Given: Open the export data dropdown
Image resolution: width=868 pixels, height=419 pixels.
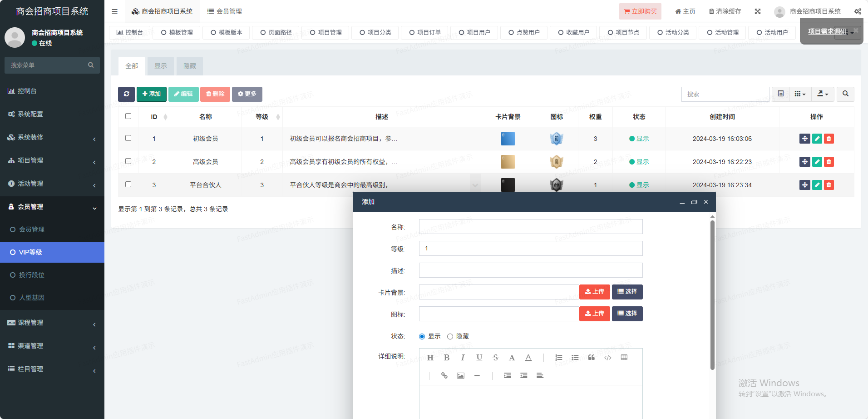Looking at the screenshot, I should (823, 94).
